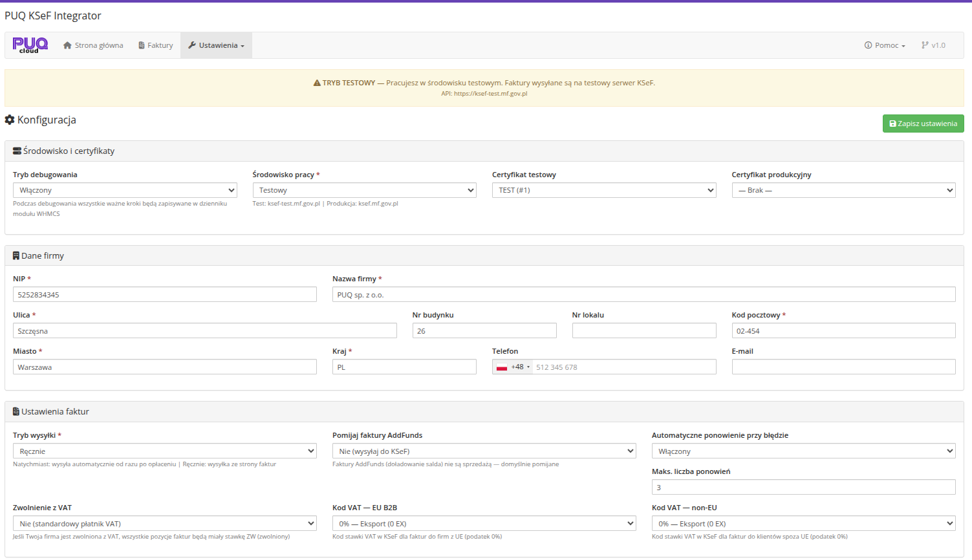Click the PUQ cloud logo
This screenshot has height=560, width=972.
point(30,45)
